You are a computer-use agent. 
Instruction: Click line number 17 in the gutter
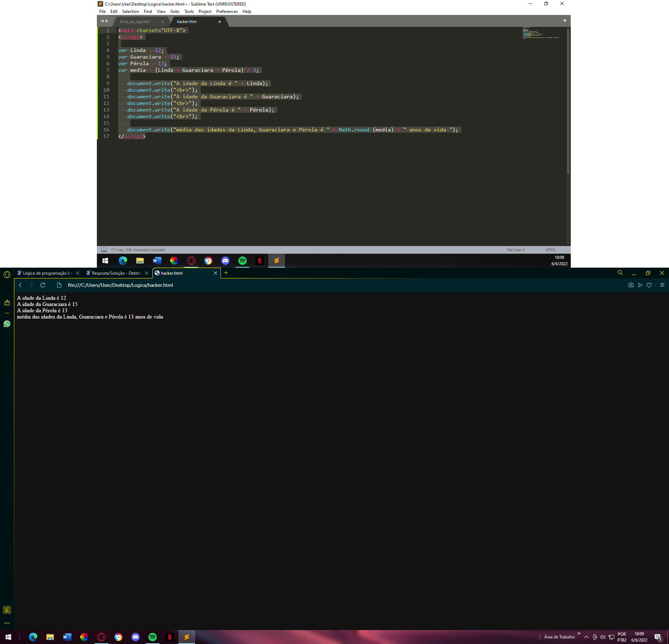pyautogui.click(x=106, y=136)
